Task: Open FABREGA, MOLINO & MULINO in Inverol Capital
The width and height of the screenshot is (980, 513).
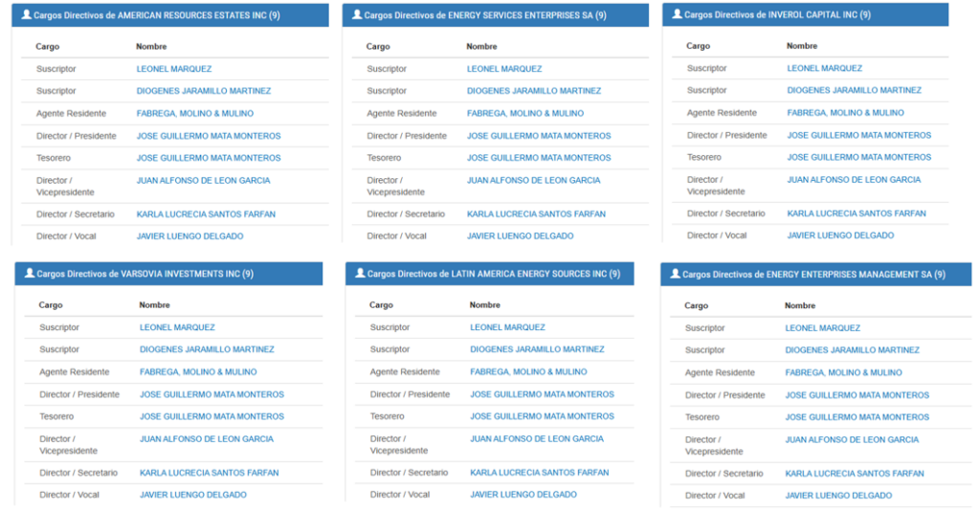Action: click(x=845, y=113)
